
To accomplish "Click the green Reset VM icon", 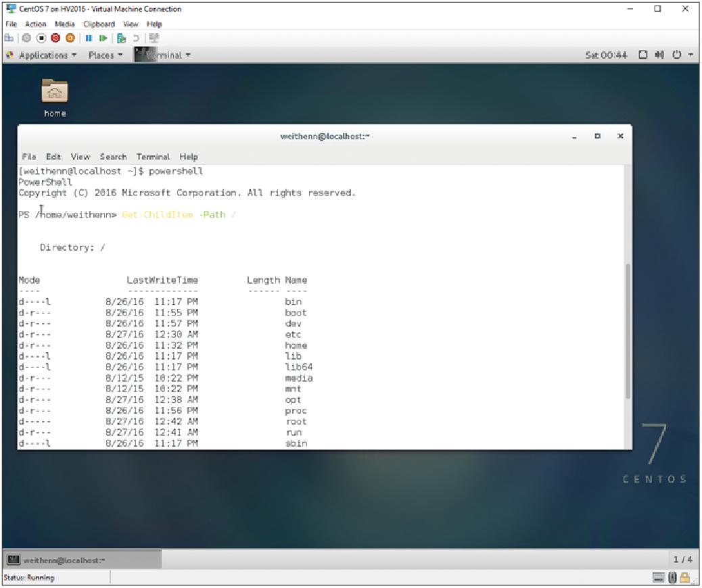I will 103,39.
